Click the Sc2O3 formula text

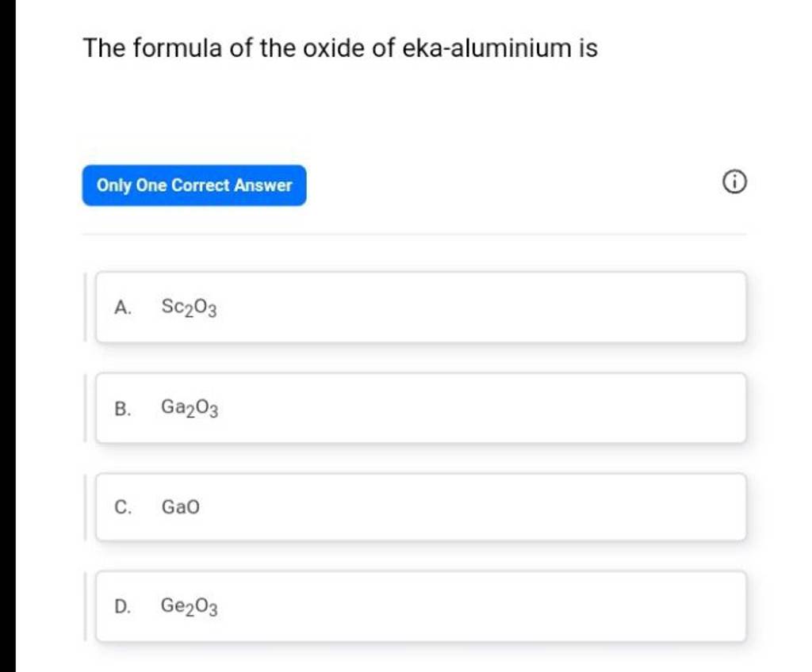pos(187,307)
